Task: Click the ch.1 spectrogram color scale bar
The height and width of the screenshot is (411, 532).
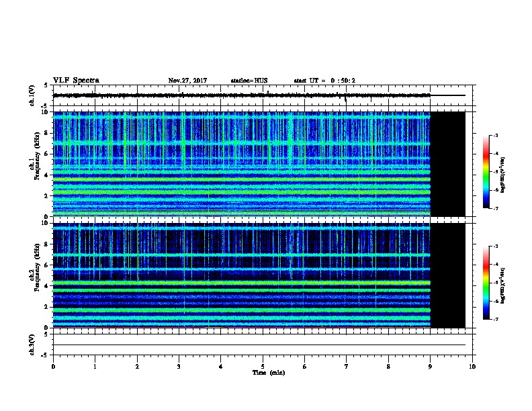Action: 486,172
